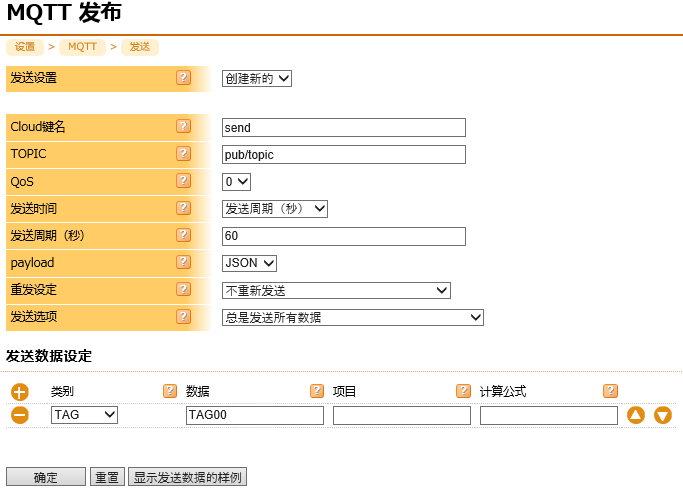Navigate to MQTT breadcrumb link
Viewport: 683px width, 494px height.
click(83, 47)
